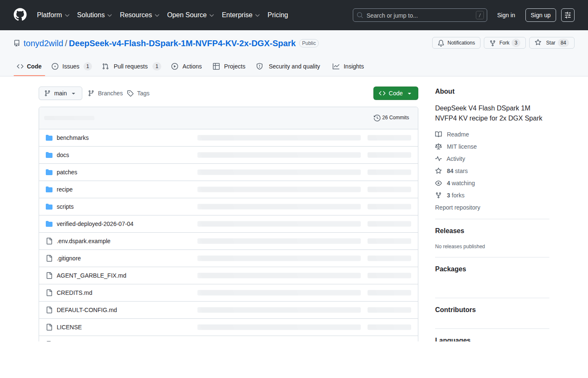Switch to the Security and quality tab
Viewport: 588px width, 378px height.
288,66
